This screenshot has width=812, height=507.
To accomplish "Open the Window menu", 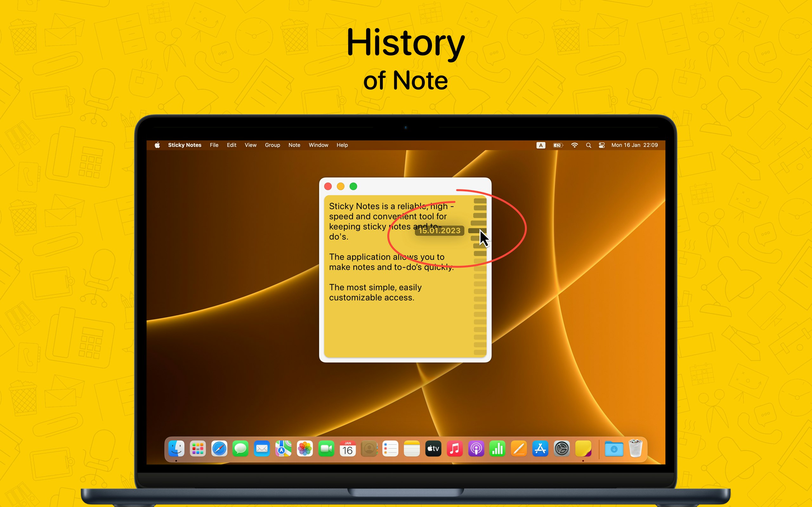I will point(318,145).
